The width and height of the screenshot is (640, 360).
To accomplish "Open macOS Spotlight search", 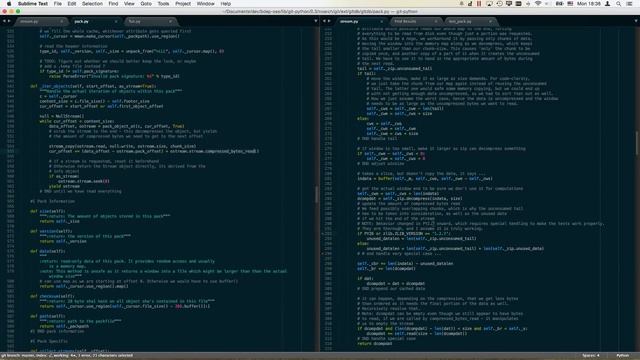I will click(x=619, y=4).
